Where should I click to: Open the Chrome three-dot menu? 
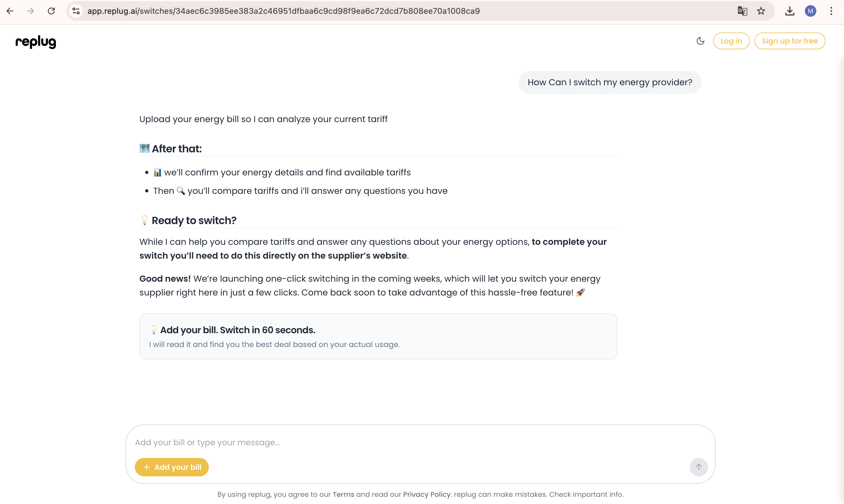[x=831, y=11]
